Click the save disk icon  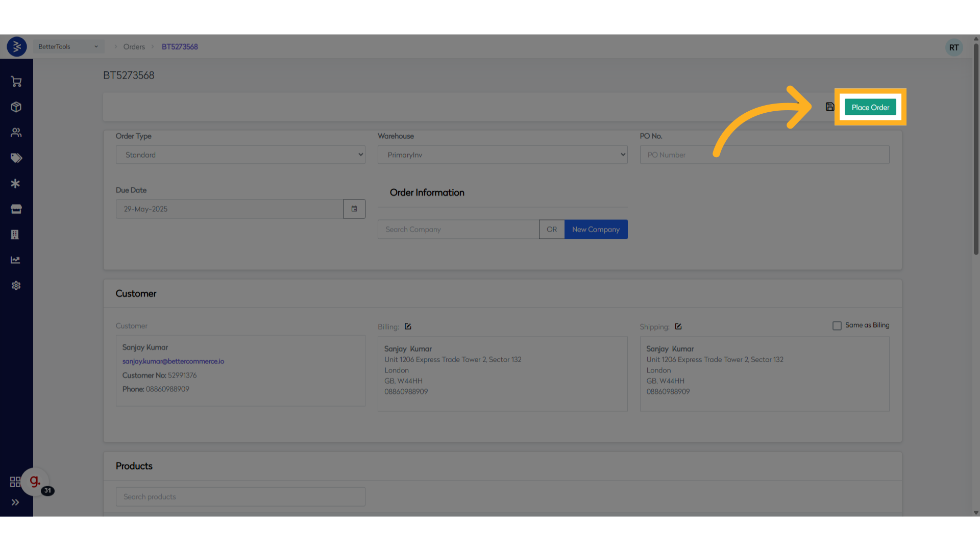(830, 107)
